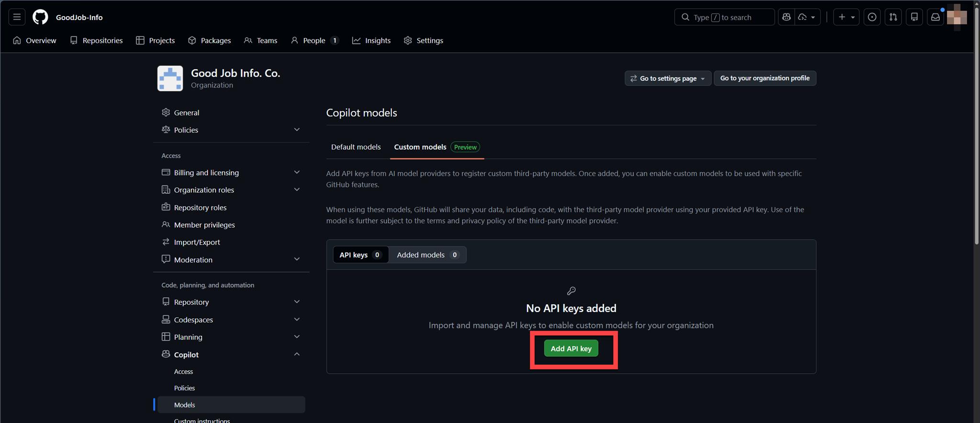
Task: Click the GitHub Octocat logo
Action: (x=40, y=17)
